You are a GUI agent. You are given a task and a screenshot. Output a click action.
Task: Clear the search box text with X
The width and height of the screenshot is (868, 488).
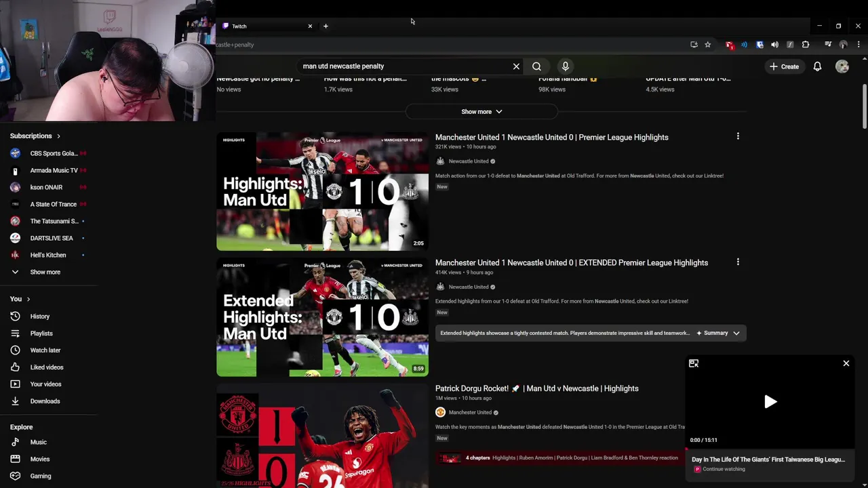pyautogui.click(x=516, y=66)
